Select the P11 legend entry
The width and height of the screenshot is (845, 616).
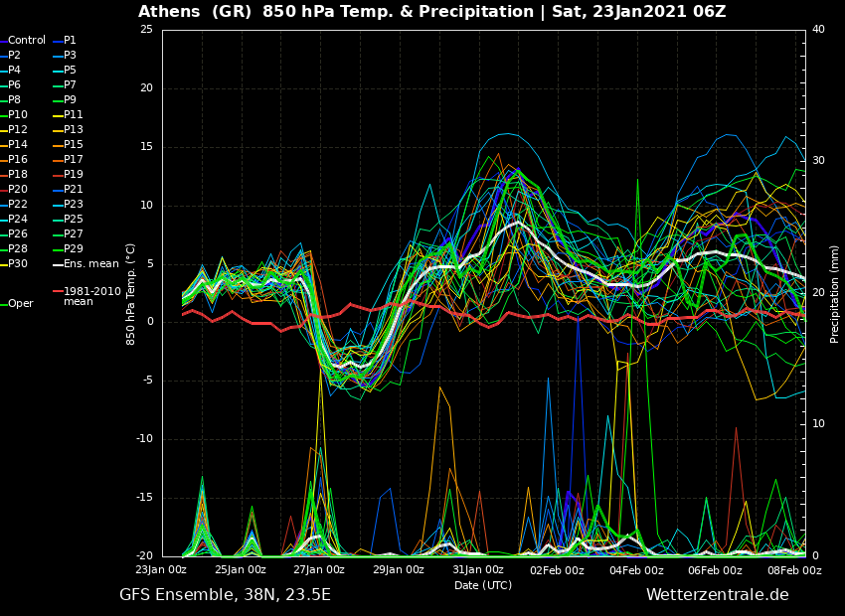coord(73,115)
